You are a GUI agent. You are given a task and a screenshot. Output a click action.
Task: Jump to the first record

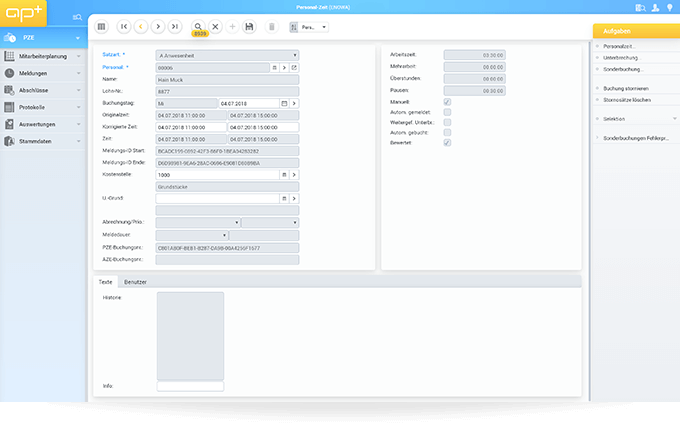[x=124, y=27]
